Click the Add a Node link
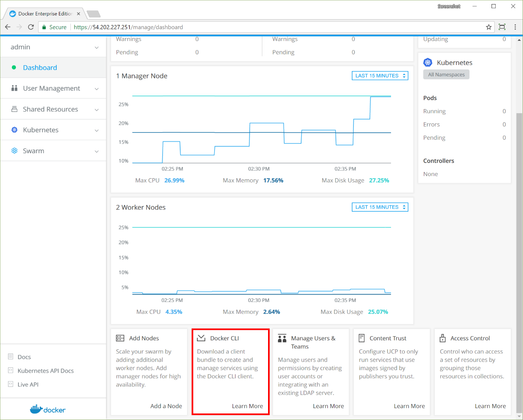Screen dimensions: 523x420 click(x=166, y=406)
